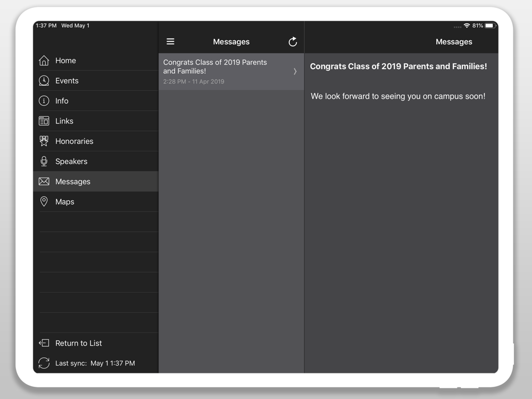Viewport: 532px width, 399px height.
Task: Open Congrats Class of 2019 message
Action: click(x=223, y=71)
